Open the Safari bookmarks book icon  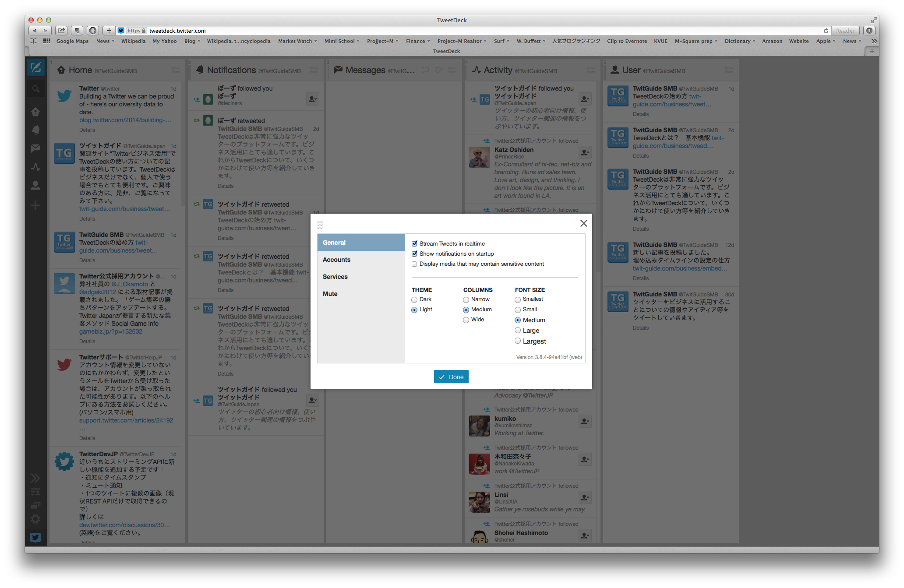pyautogui.click(x=33, y=41)
